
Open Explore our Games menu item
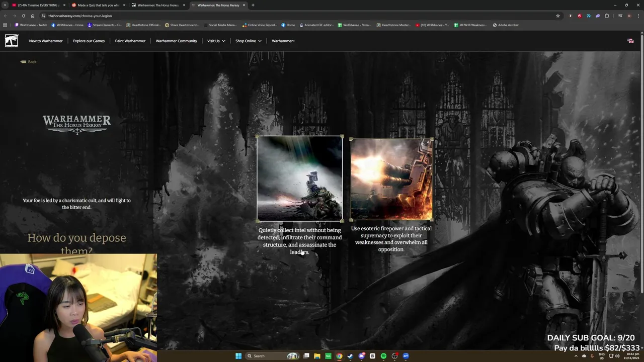89,41
